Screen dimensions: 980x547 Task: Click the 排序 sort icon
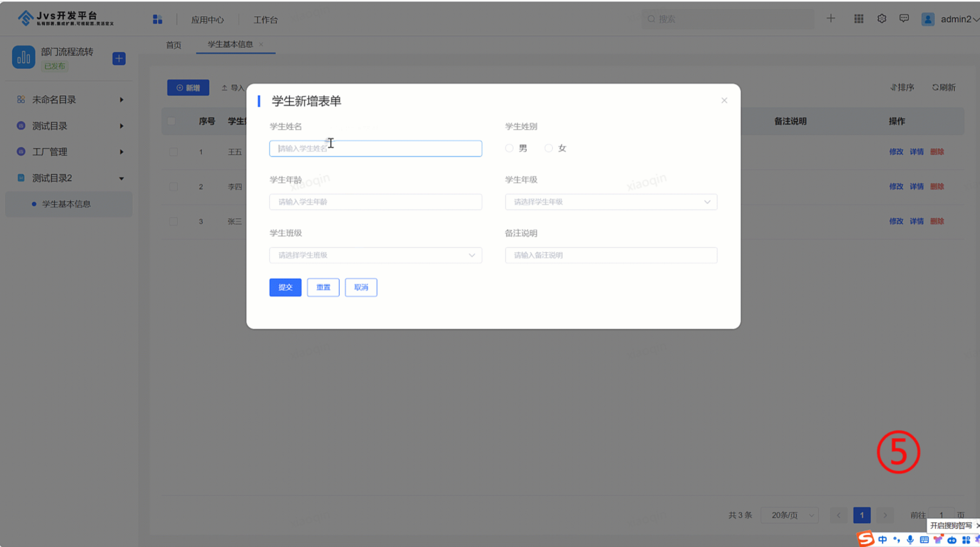pos(902,87)
